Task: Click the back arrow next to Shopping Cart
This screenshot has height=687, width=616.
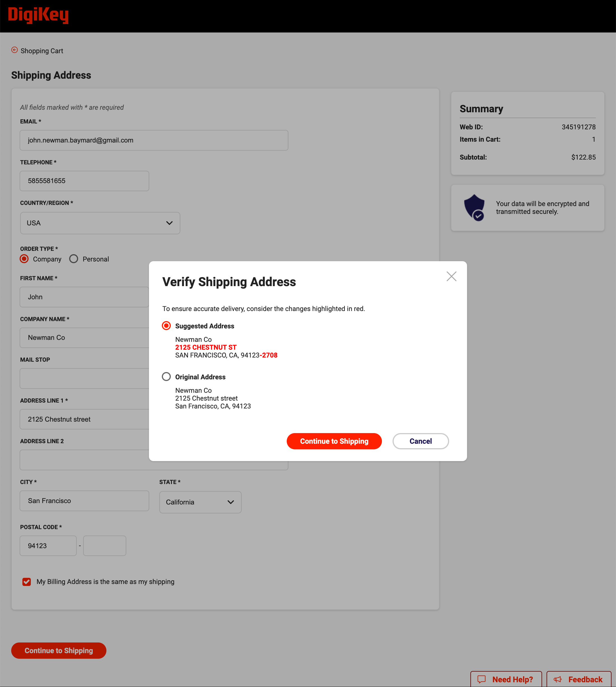Action: tap(14, 50)
